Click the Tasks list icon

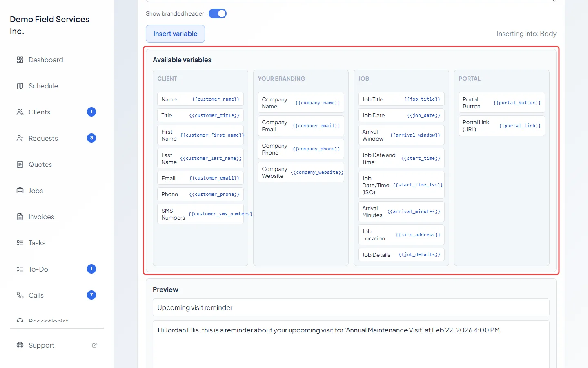[20, 243]
